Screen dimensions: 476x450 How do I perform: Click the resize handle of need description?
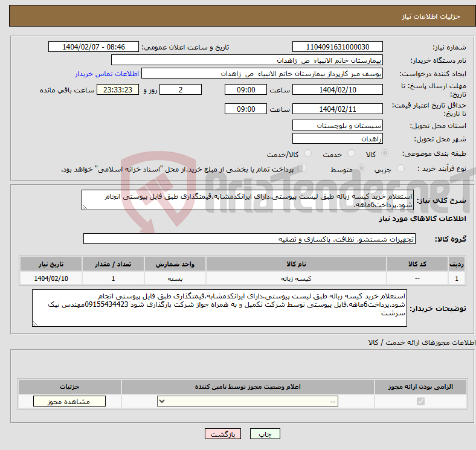click(x=85, y=207)
